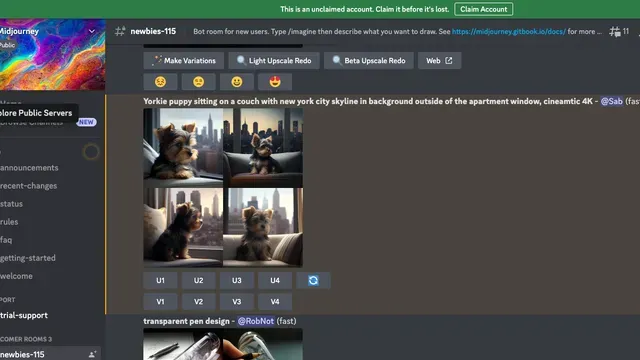The width and height of the screenshot is (640, 360).
Task: Click add-member icon next to newbies-115
Action: click(92, 354)
